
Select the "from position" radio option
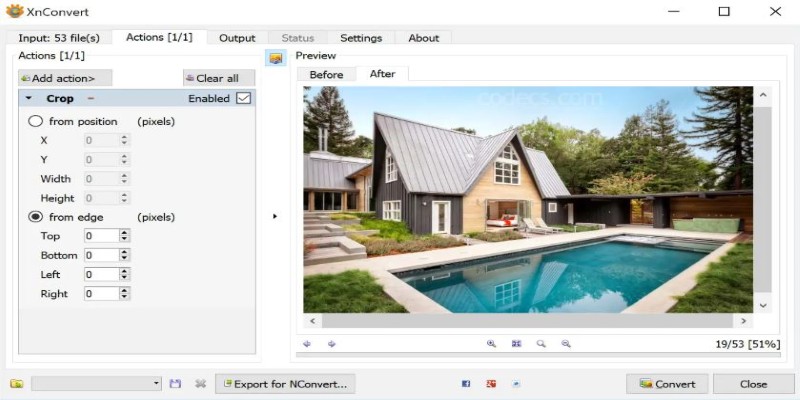pyautogui.click(x=36, y=122)
